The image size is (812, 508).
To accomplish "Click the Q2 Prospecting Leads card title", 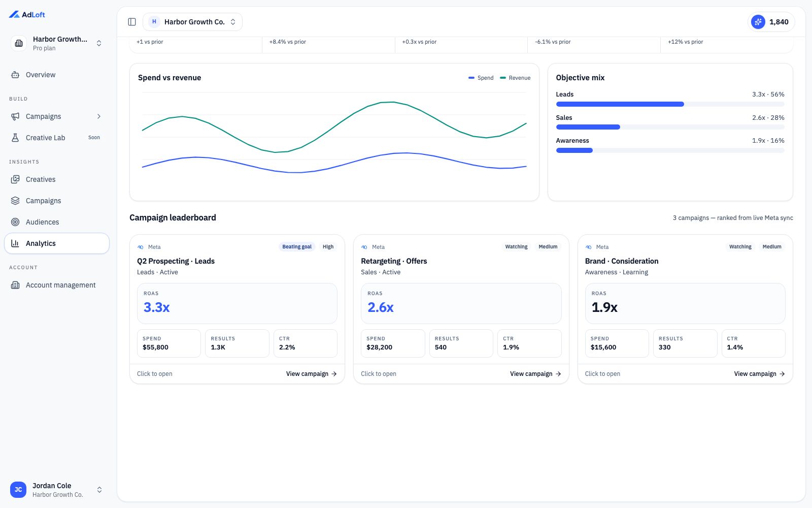I will (176, 261).
